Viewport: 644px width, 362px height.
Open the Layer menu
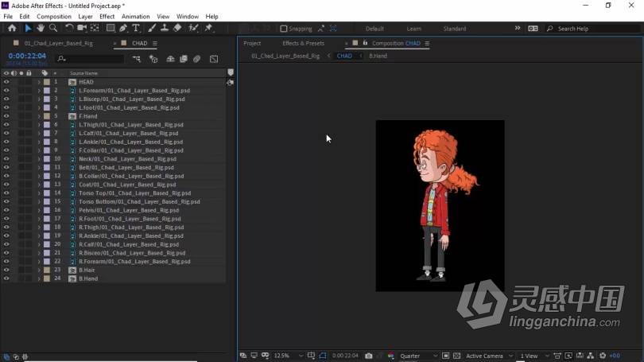pyautogui.click(x=85, y=17)
